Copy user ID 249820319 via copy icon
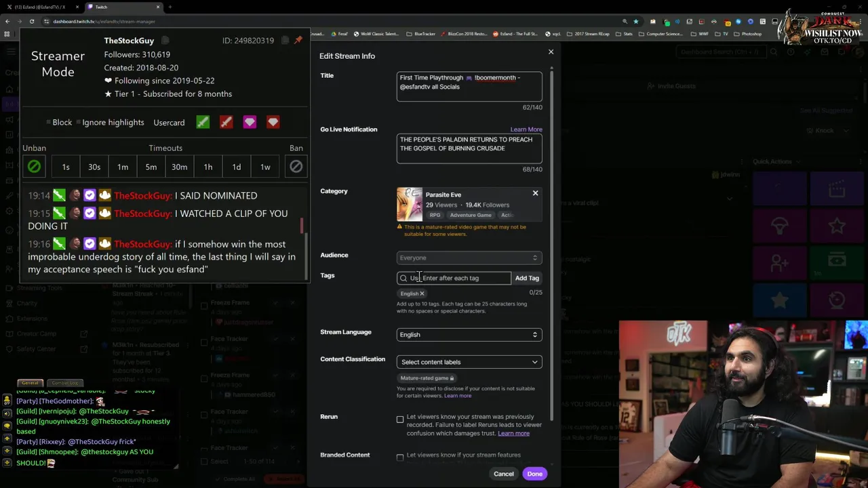 tap(285, 41)
